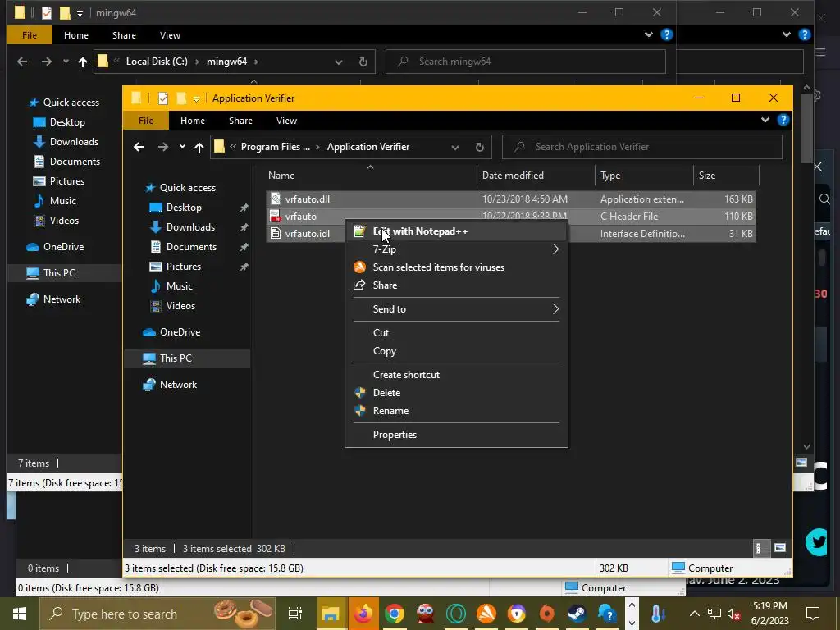Choose Delete in the context menu

click(x=456, y=393)
